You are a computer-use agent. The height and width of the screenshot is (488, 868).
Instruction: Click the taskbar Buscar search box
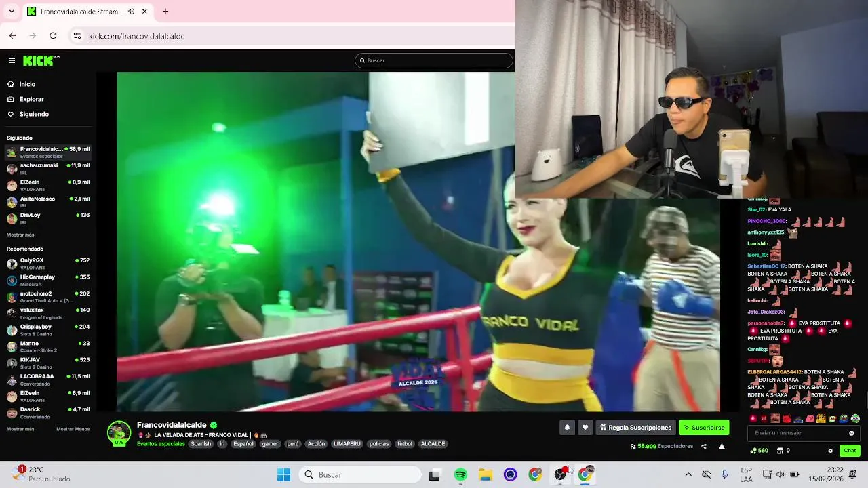click(359, 474)
